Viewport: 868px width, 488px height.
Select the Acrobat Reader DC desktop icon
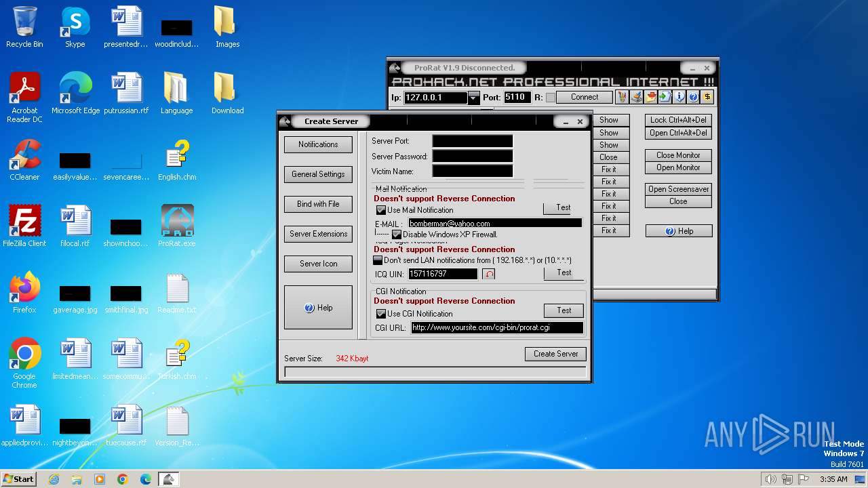coord(24,98)
